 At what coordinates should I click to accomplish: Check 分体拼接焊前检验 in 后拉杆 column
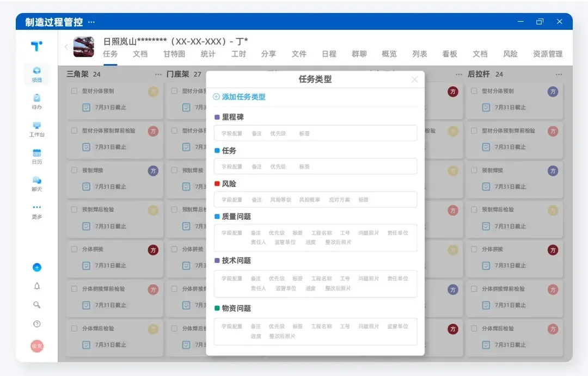click(x=474, y=288)
